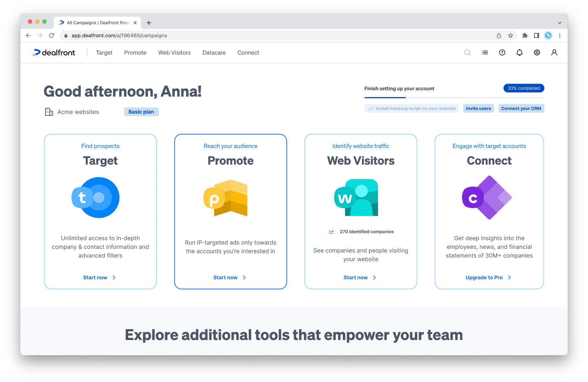Open Chrome profile avatar
This screenshot has height=382, width=588.
point(548,35)
